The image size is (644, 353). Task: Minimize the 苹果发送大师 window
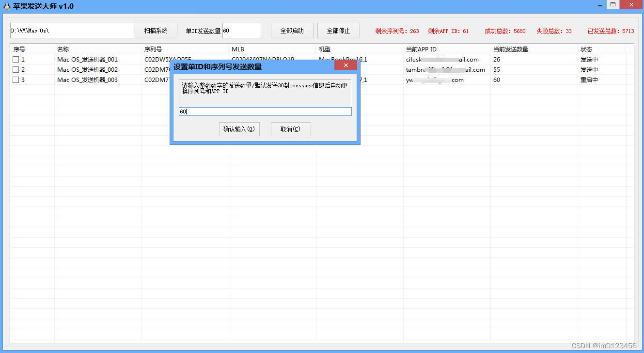pyautogui.click(x=601, y=4)
